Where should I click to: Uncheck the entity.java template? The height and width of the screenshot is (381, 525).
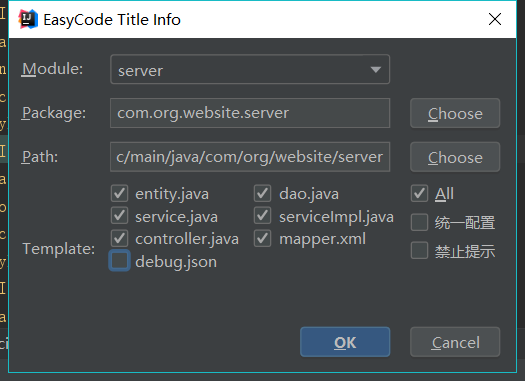click(120, 194)
